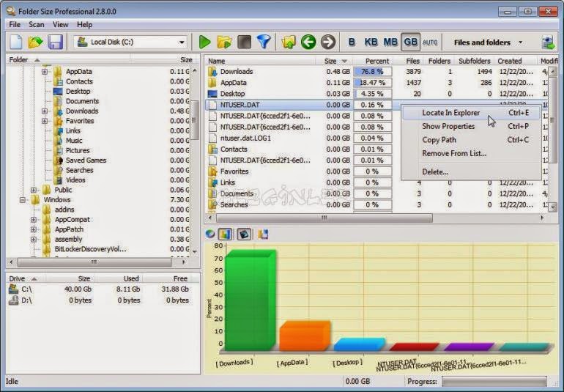Select the bar chart view icon
564x392 pixels.
[225, 234]
